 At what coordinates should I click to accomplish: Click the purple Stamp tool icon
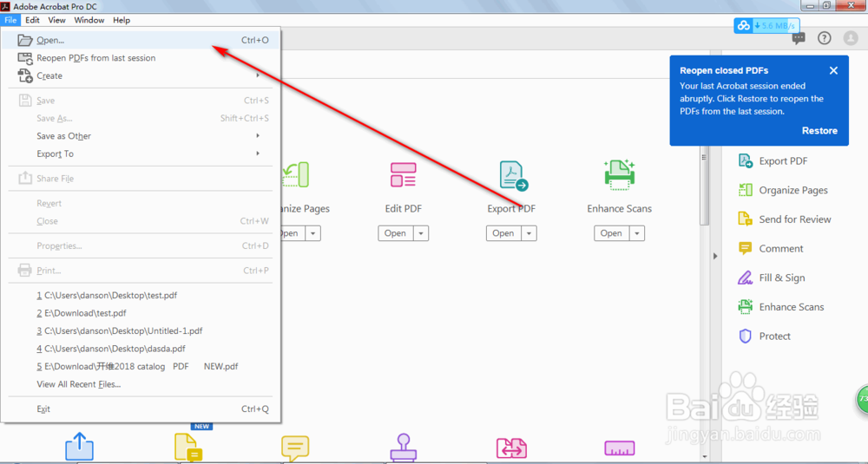(403, 448)
